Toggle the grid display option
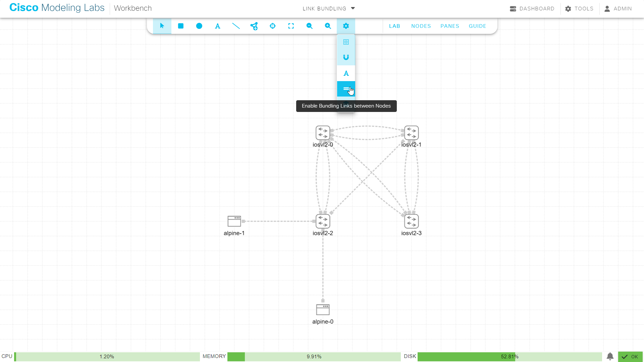Viewport: 644px width, 362px height. (x=346, y=42)
